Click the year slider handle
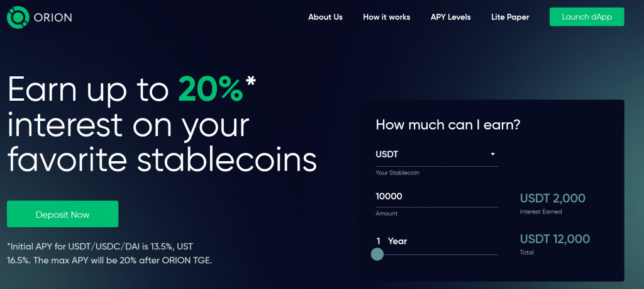This screenshot has width=644, height=289. pyautogui.click(x=377, y=254)
